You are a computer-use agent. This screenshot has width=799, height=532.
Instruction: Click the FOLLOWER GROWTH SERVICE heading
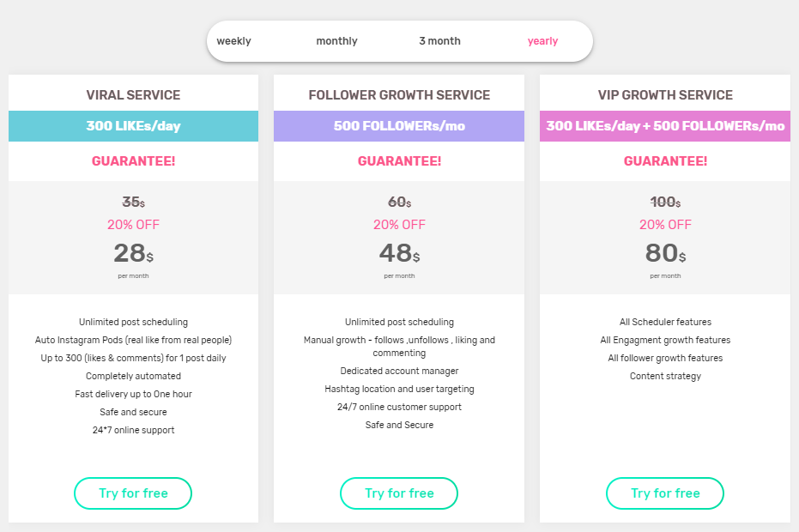pos(399,94)
